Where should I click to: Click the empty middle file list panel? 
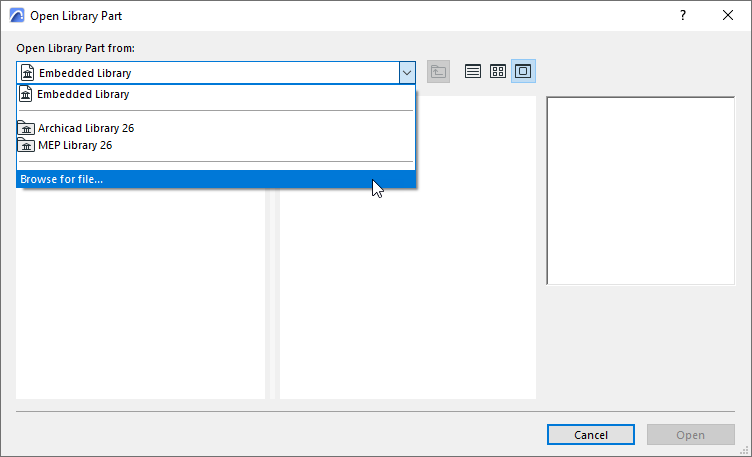[408, 300]
